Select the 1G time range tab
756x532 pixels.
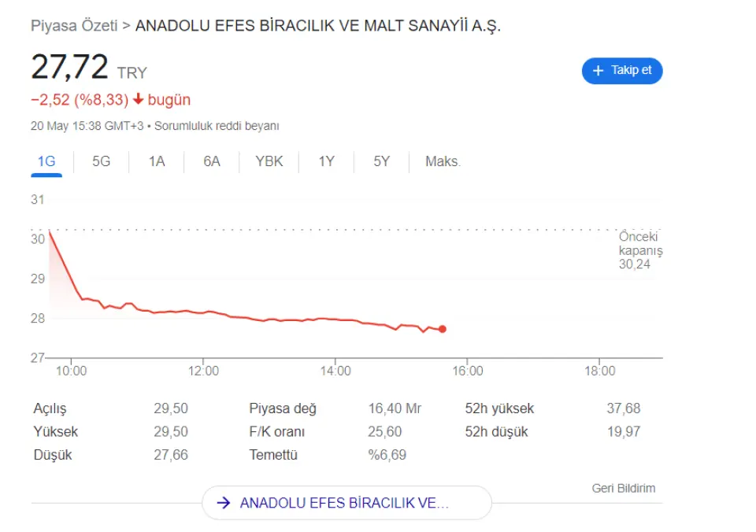coord(46,161)
